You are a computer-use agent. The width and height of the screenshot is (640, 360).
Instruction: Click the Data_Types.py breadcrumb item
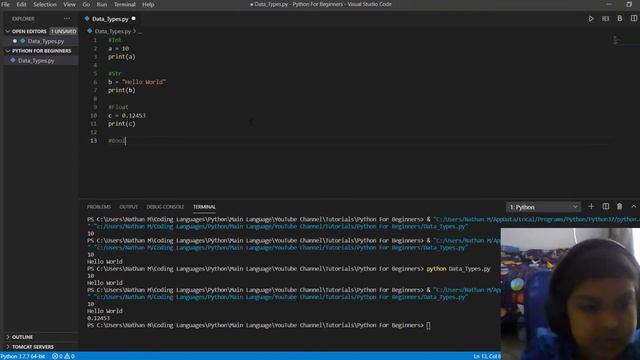tap(112, 31)
